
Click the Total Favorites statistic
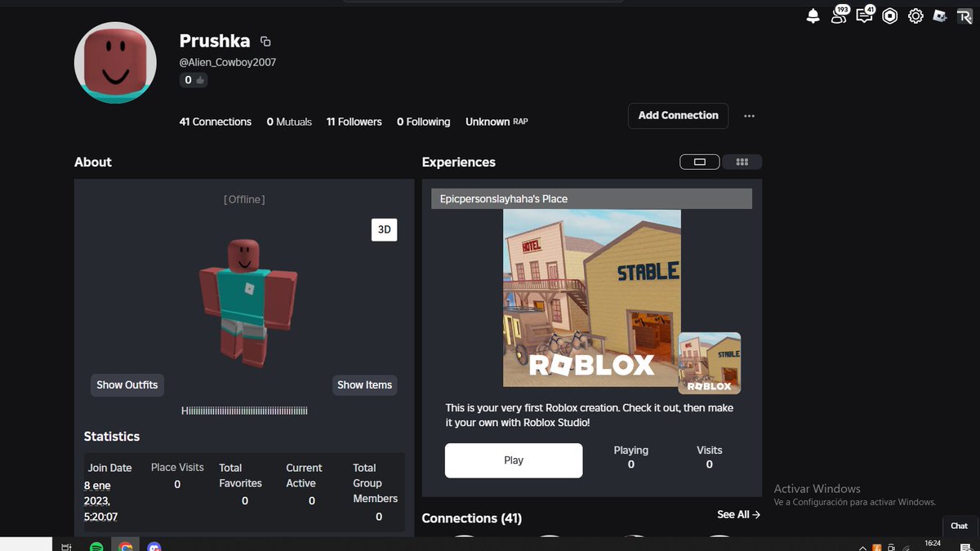[241, 485]
